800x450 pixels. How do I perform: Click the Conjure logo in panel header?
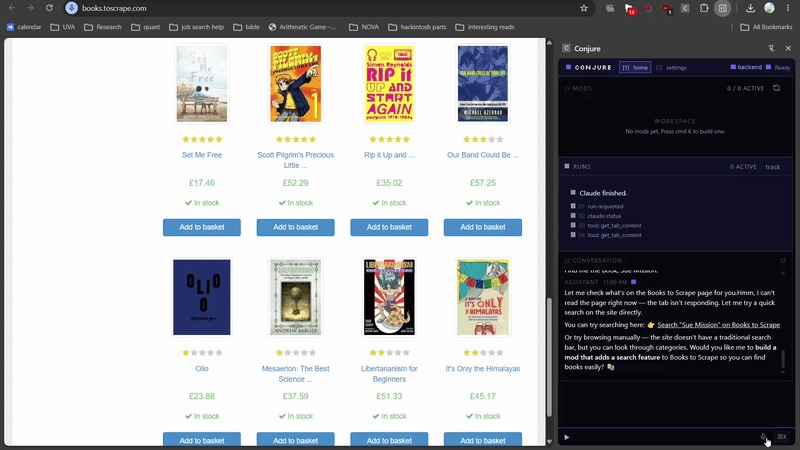click(x=588, y=67)
